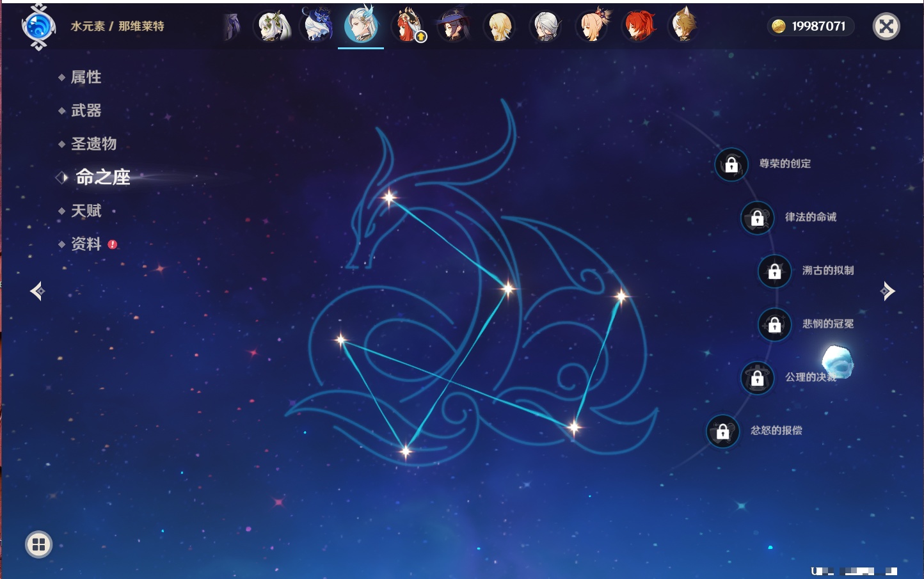Image resolution: width=924 pixels, height=579 pixels.
Task: Click the label text 忿怒的报偿
Action: point(776,431)
